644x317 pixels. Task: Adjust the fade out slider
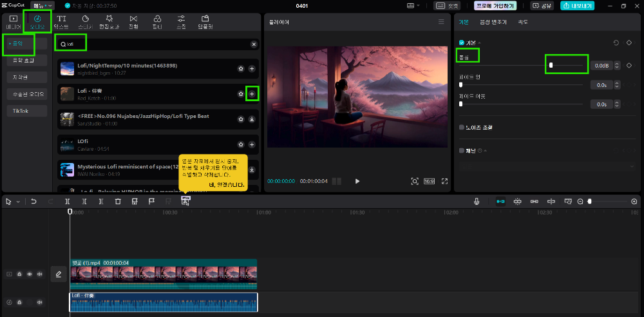coord(461,104)
